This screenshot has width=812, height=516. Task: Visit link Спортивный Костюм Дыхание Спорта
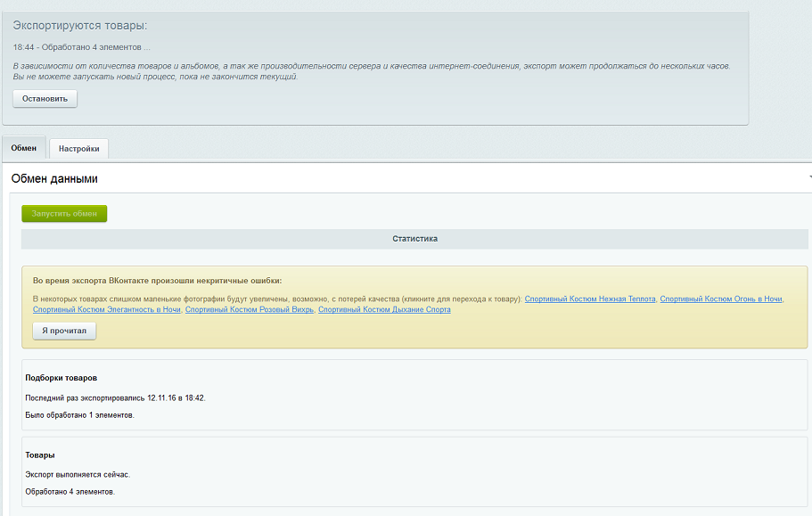point(384,309)
